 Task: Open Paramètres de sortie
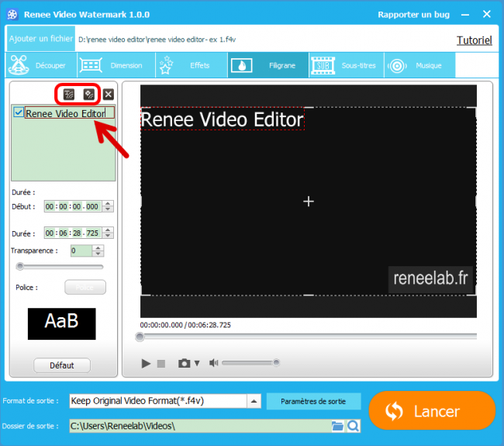click(313, 401)
